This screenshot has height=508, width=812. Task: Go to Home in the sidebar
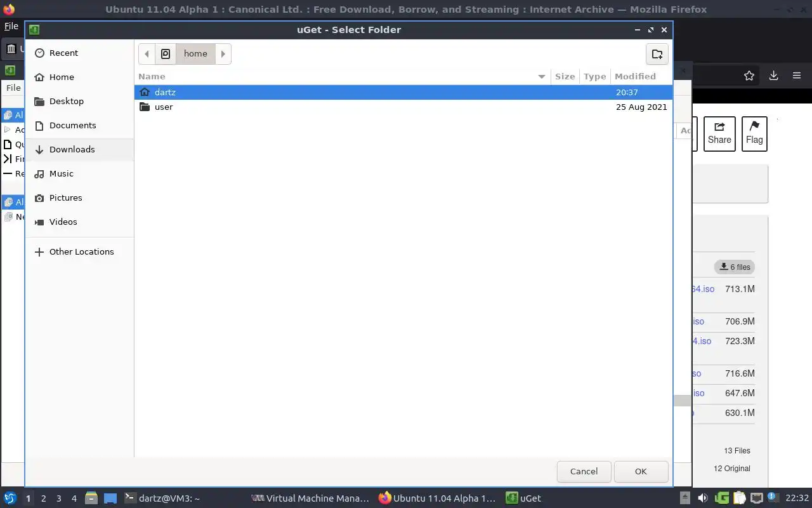(x=80, y=77)
